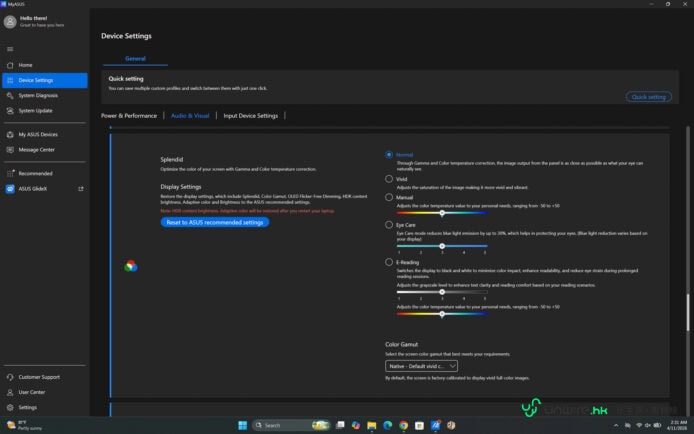Click MyASUS app icon in taskbar
Viewport: 694px width, 434px height.
pyautogui.click(x=436, y=425)
